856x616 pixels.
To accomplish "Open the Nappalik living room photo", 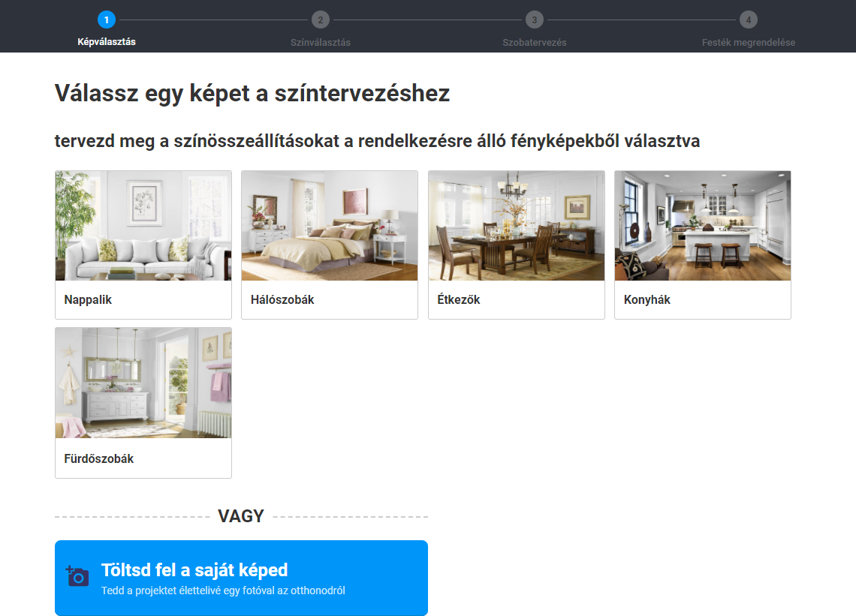I will [x=143, y=226].
